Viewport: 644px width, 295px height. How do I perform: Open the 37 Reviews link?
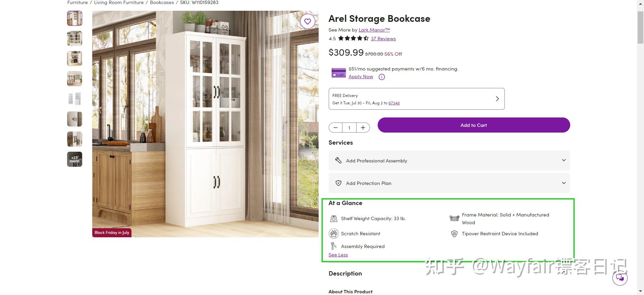[383, 39]
